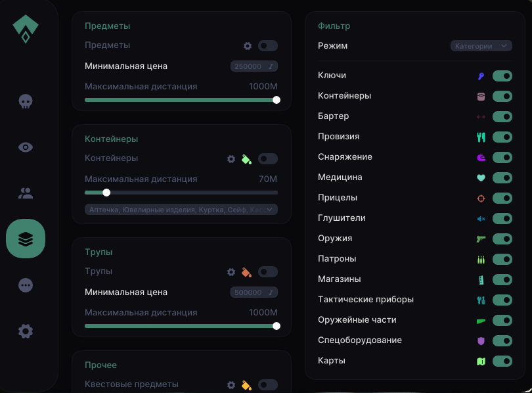The height and width of the screenshot is (393, 532).
Task: Disable the Патроны filter switch
Action: click(x=502, y=260)
